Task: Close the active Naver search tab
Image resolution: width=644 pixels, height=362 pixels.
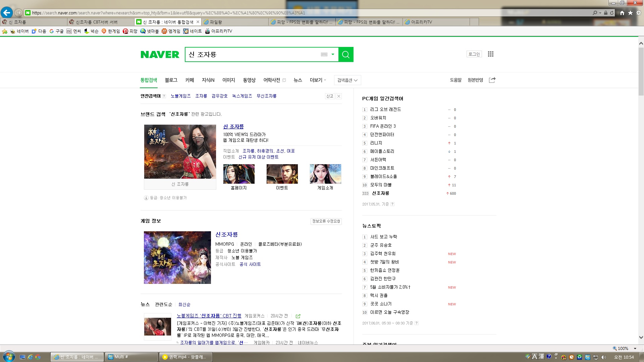Action: point(198,22)
